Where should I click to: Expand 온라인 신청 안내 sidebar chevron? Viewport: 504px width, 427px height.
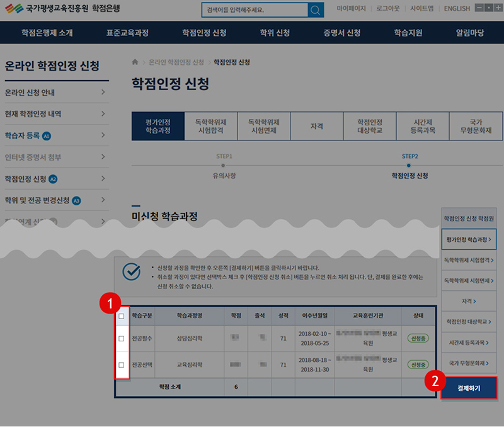pos(103,93)
